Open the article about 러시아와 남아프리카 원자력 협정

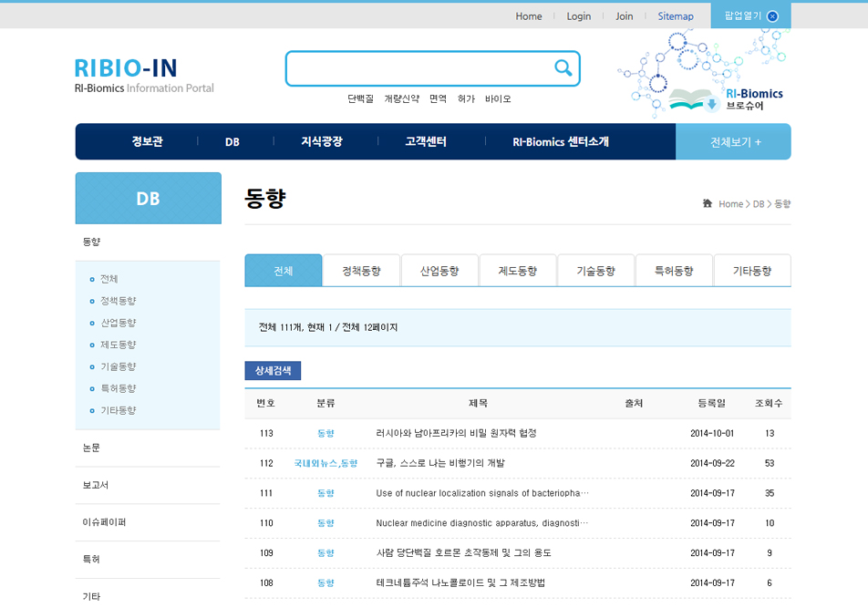(x=456, y=433)
